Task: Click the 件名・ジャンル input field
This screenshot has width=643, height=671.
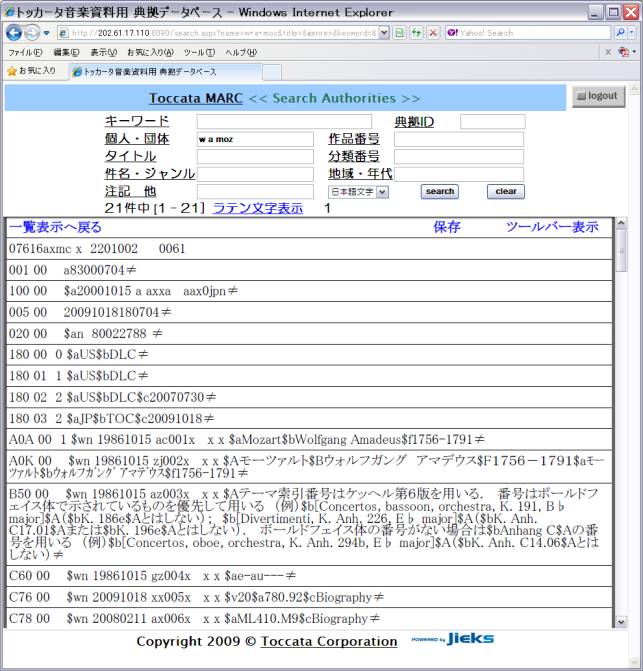Action: pos(255,174)
